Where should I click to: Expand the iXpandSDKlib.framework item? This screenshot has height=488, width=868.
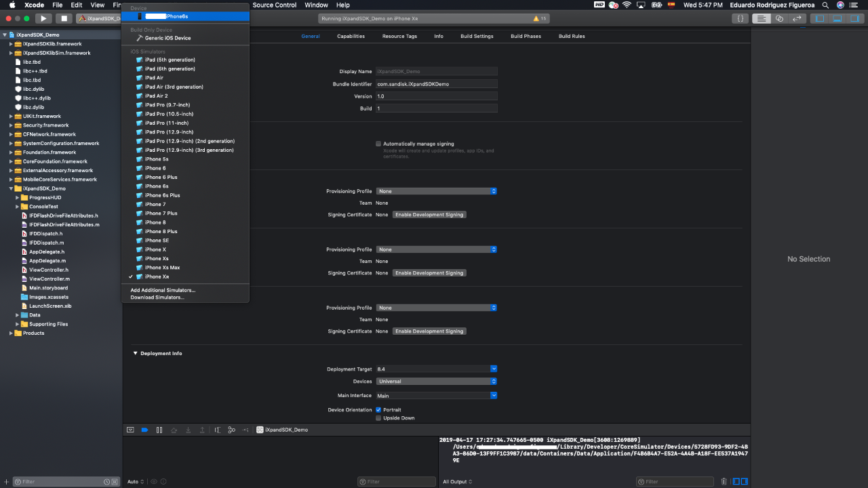tap(11, 43)
